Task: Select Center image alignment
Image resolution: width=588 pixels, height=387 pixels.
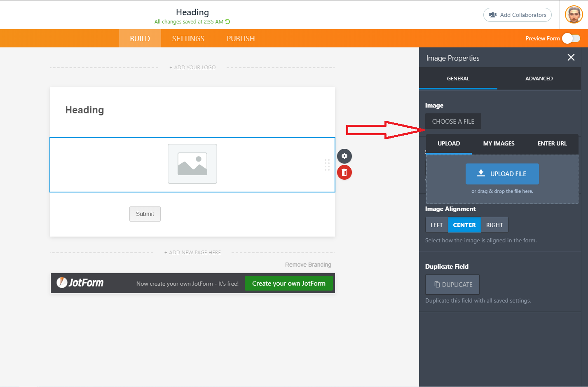Action: click(464, 225)
